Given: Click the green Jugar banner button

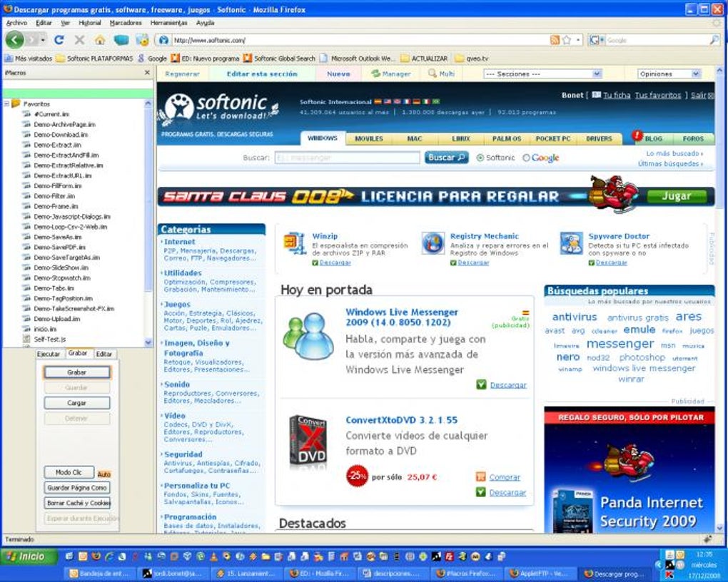Looking at the screenshot, I should click(677, 196).
